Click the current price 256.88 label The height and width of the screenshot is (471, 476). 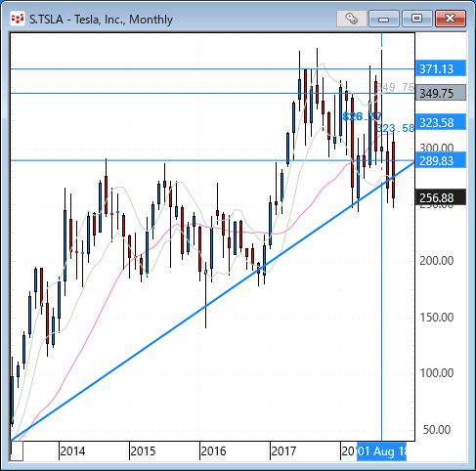441,197
